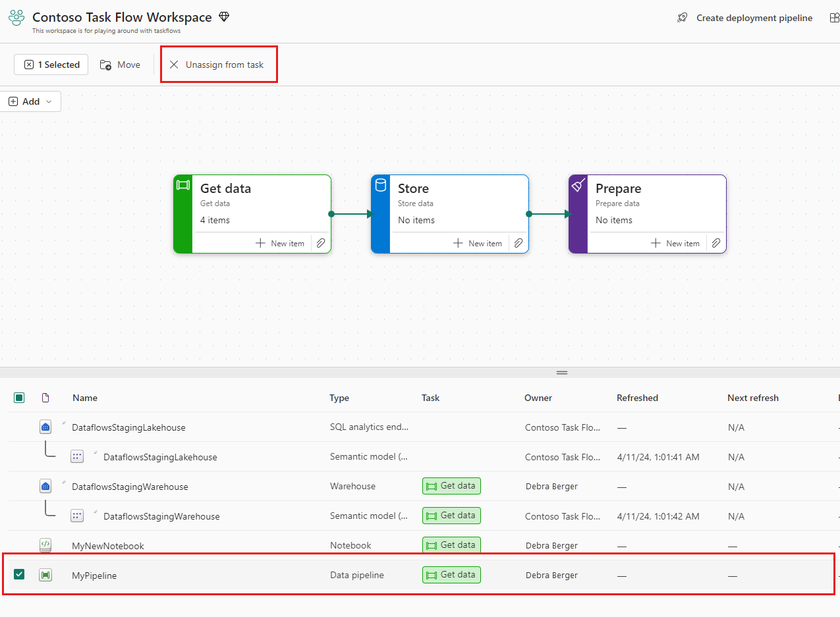Click the semantic model icon under DataflowsStagingLakehouse
The image size is (840, 617).
coord(77,456)
